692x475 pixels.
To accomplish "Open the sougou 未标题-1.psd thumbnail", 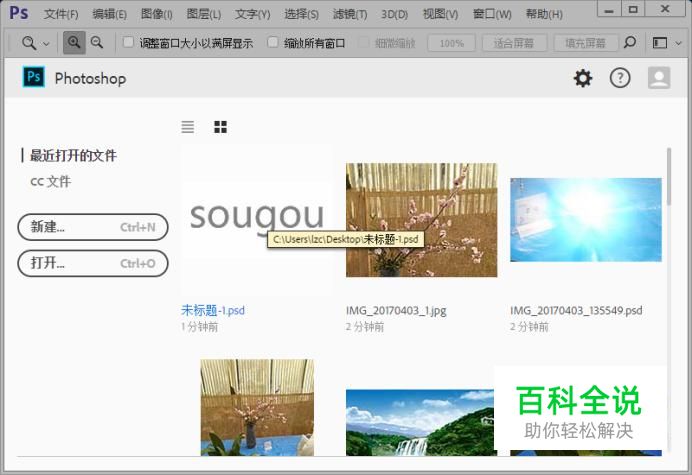I will (x=256, y=219).
